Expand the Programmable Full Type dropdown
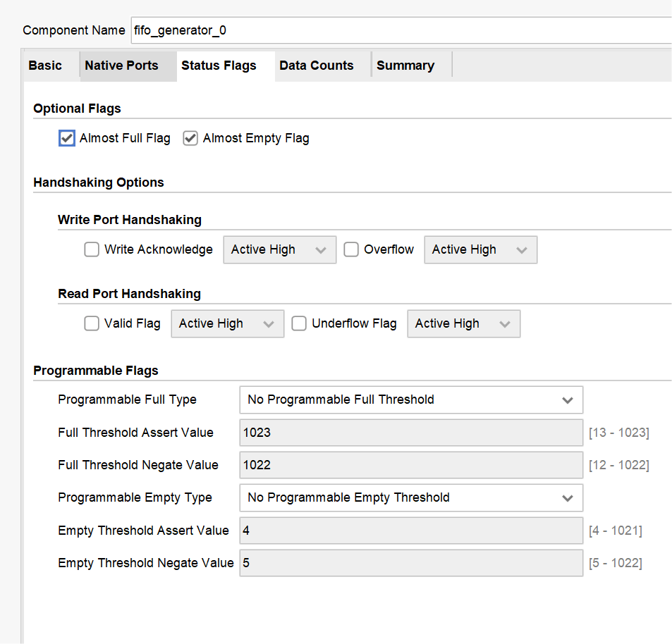The width and height of the screenshot is (672, 644). click(411, 400)
